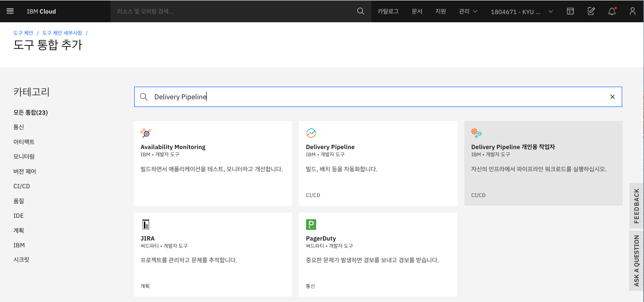Viewport: 644px width, 302px height.
Task: Click the text 빌드, 배치 등을 자동화합니다.
Action: click(x=341, y=169)
